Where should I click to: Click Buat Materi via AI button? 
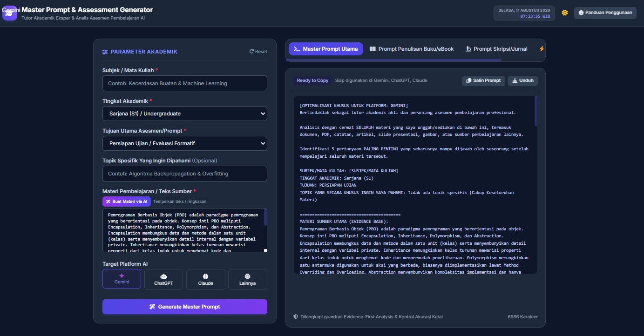(126, 202)
